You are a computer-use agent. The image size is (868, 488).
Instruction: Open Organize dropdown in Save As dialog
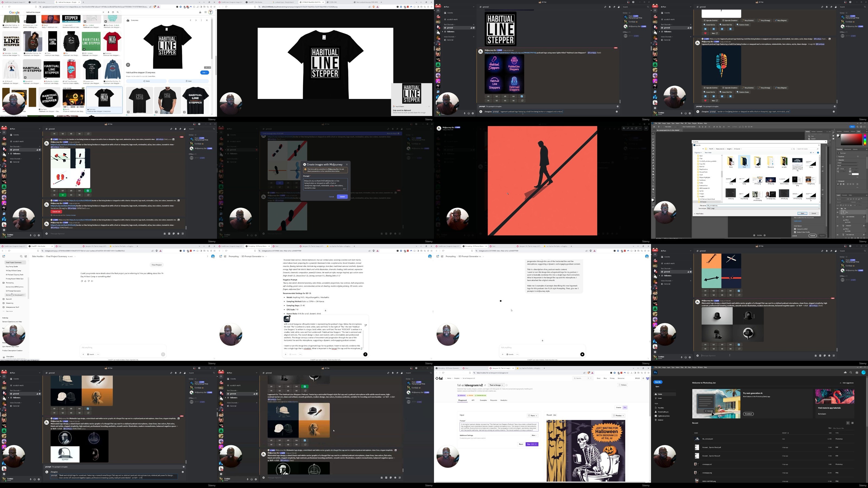pyautogui.click(x=698, y=153)
